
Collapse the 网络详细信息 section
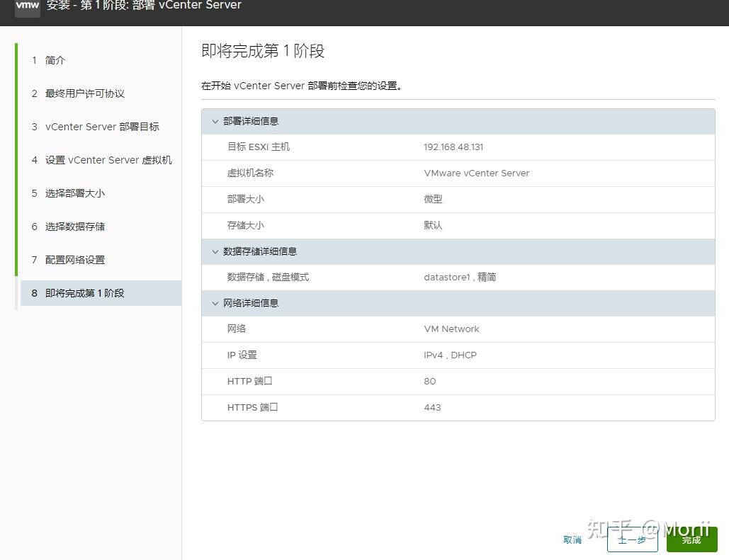[x=215, y=303]
